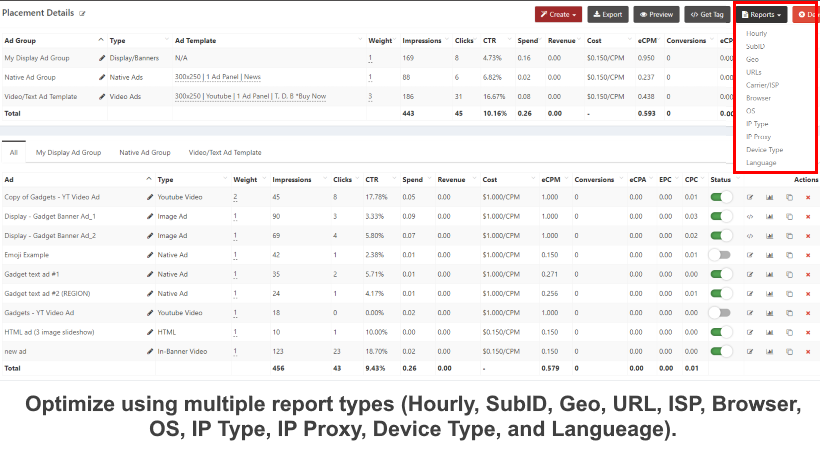
Task: Disable Gadget text ad #1
Action: (721, 275)
